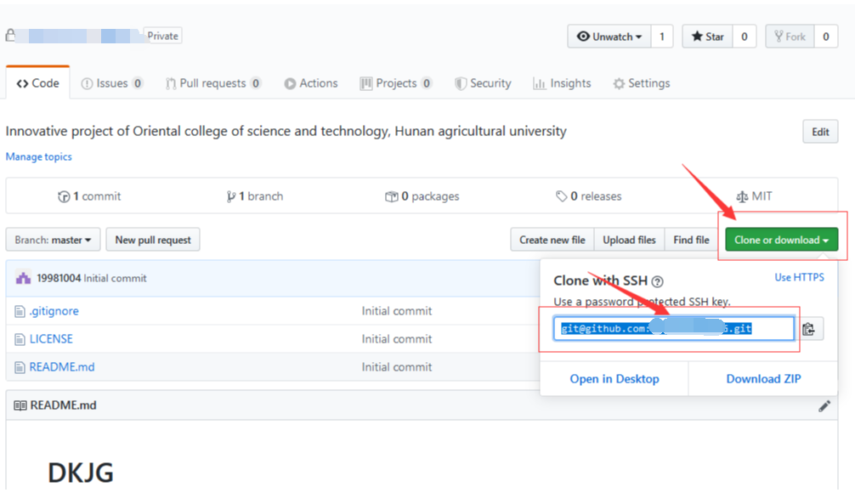Click the DKJG heading in README
Screen dimensions: 855x504
(81, 473)
